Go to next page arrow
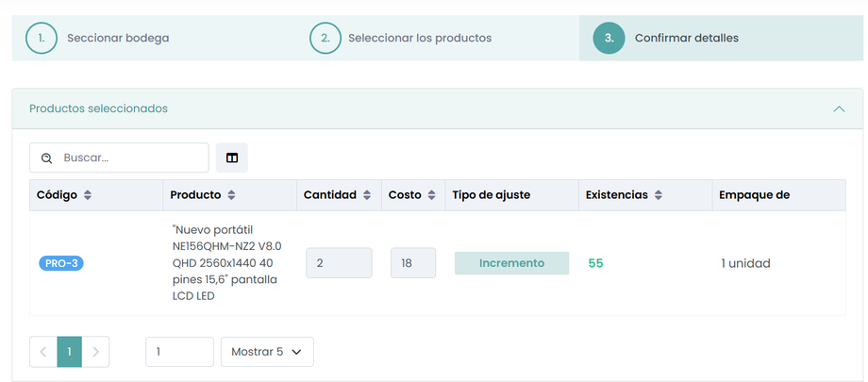The image size is (868, 382). [95, 352]
